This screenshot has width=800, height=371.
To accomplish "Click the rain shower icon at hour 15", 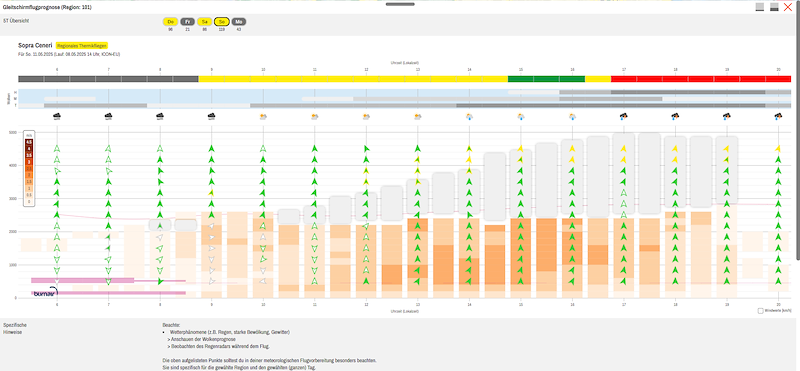I will pos(521,116).
